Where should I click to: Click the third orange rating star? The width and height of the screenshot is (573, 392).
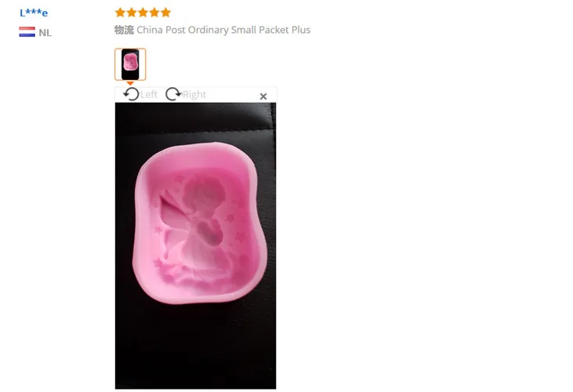(x=143, y=13)
